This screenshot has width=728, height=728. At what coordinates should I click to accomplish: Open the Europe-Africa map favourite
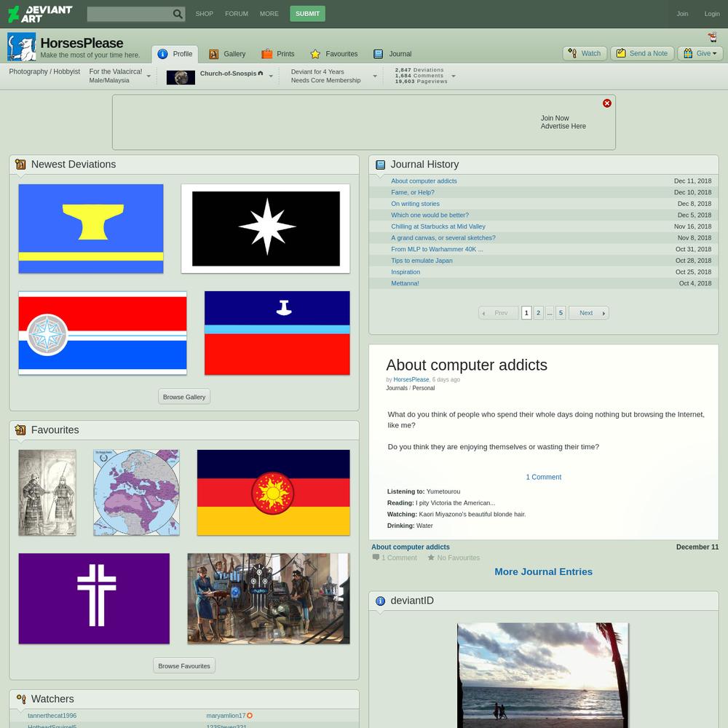[137, 492]
